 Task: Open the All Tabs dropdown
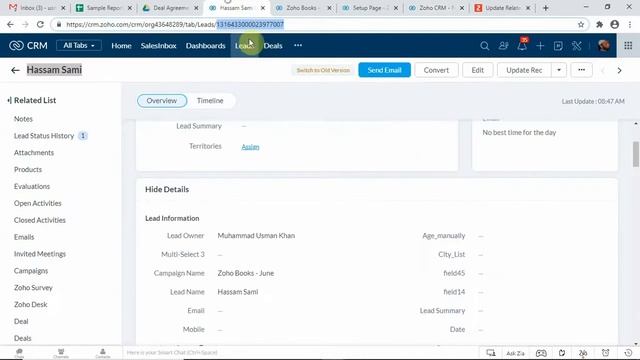[x=79, y=45]
